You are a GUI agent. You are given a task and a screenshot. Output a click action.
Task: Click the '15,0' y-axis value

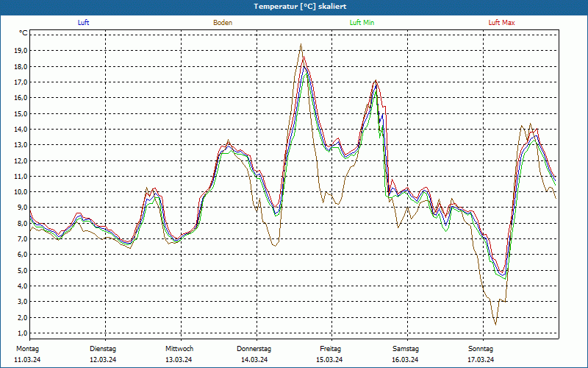(21, 113)
